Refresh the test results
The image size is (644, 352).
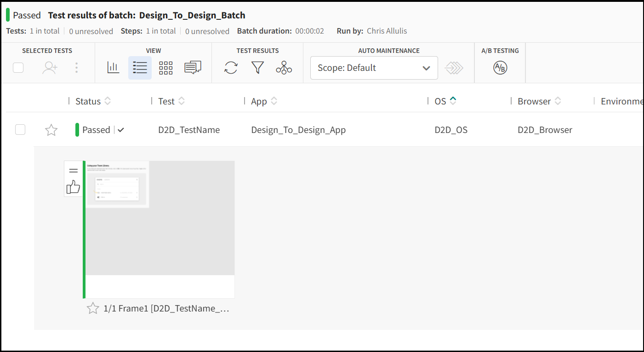point(230,68)
